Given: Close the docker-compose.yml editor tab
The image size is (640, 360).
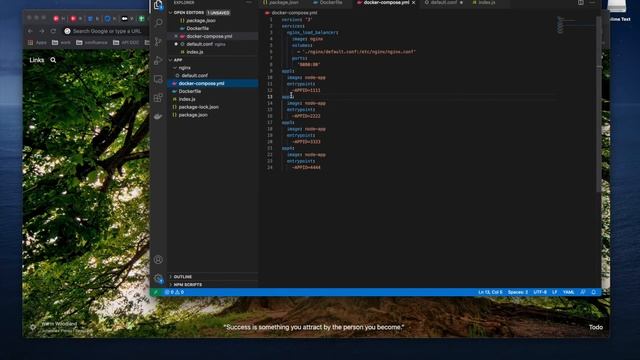Looking at the screenshot, I should point(413,2).
